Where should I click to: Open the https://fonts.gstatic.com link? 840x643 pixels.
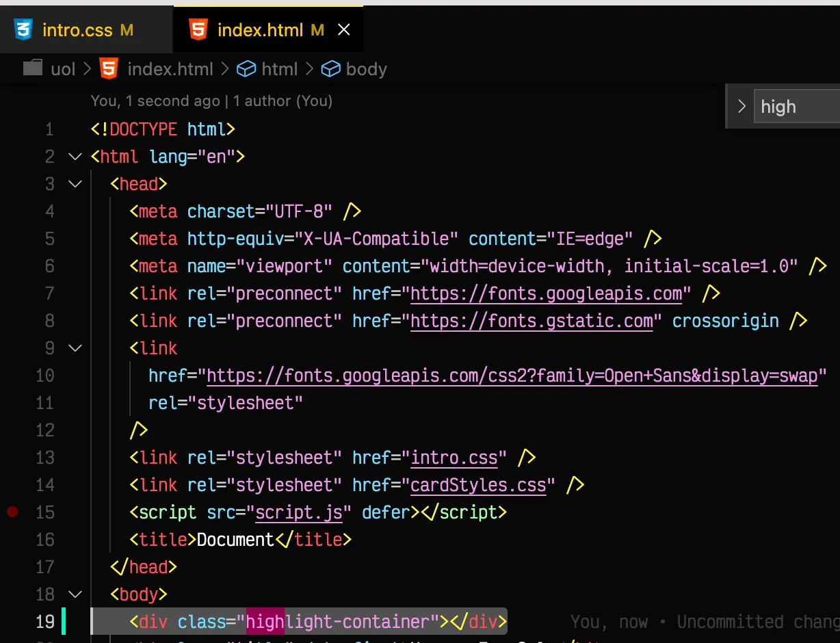tap(531, 321)
